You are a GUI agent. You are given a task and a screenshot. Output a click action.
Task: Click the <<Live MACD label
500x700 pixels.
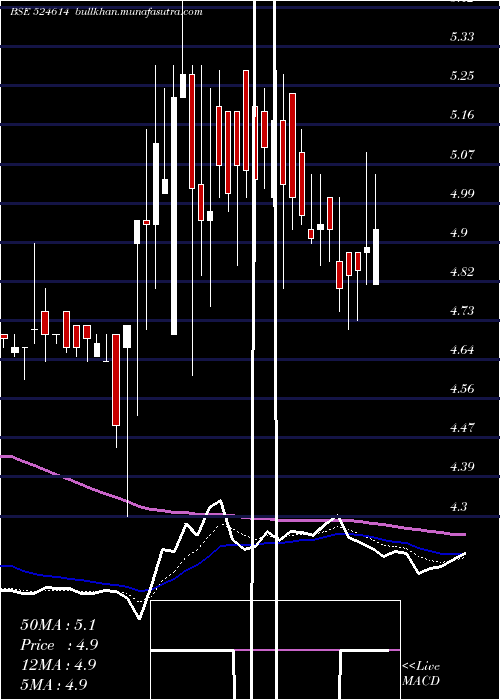click(x=421, y=674)
